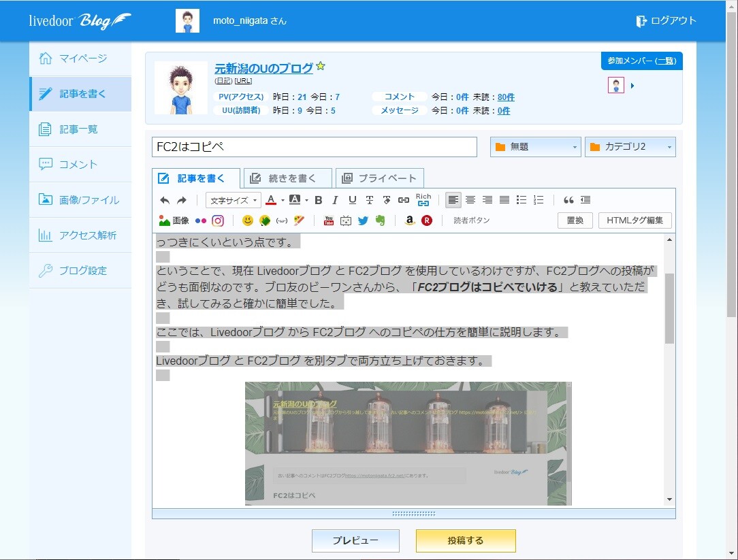Click the 置換 replace button

(x=575, y=220)
